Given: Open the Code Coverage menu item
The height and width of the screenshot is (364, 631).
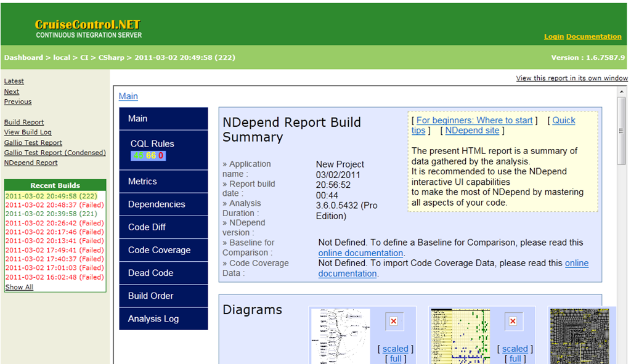Looking at the screenshot, I should coord(163,250).
